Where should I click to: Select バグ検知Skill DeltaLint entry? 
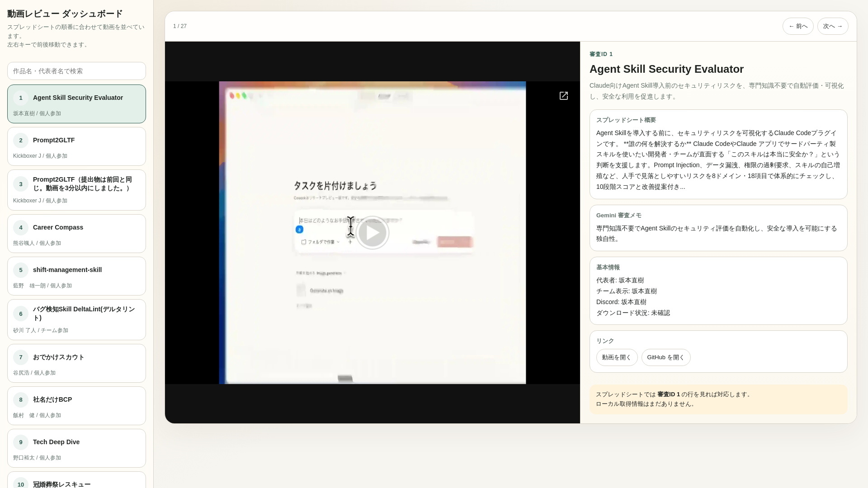(76, 319)
